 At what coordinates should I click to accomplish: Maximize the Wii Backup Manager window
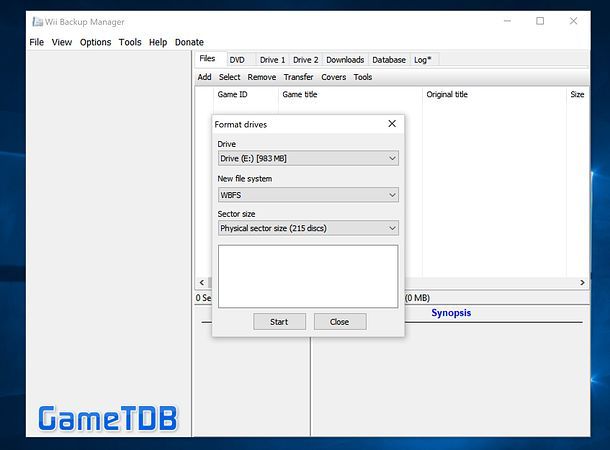[x=540, y=21]
